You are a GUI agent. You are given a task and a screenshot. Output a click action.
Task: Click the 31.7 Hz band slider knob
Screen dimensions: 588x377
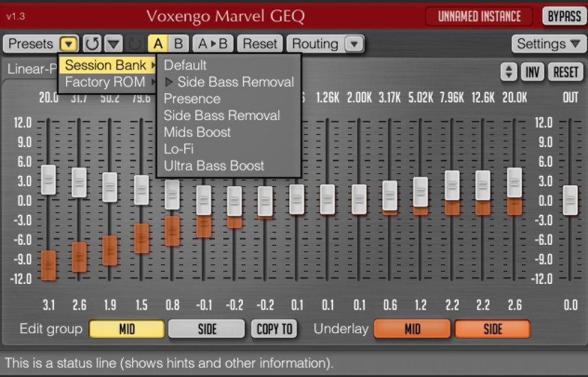(79, 183)
